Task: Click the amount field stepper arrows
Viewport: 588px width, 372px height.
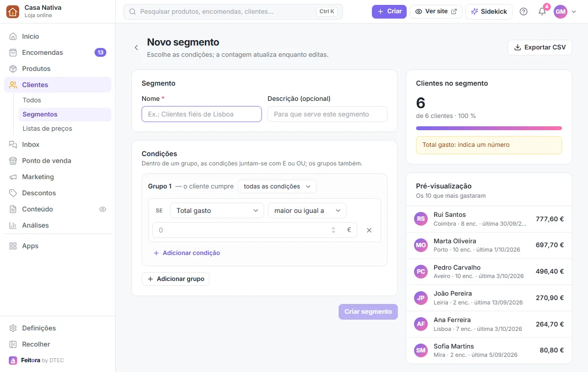Action: 334,230
